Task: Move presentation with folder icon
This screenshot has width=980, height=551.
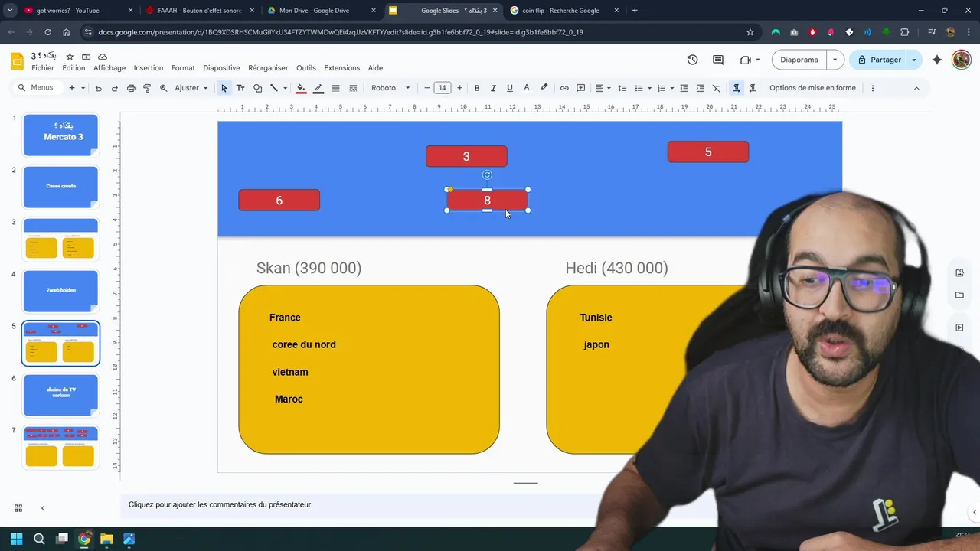Action: pyautogui.click(x=86, y=57)
